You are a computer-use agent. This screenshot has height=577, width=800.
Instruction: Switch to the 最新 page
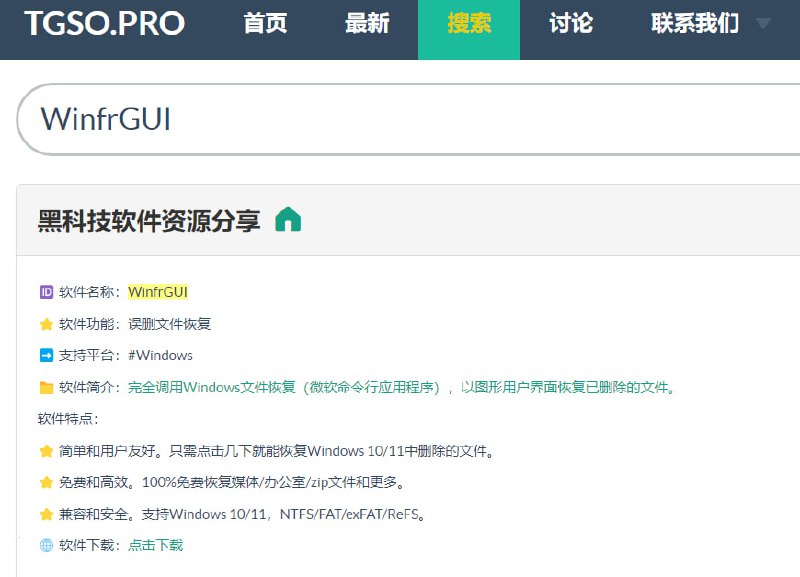pos(368,23)
